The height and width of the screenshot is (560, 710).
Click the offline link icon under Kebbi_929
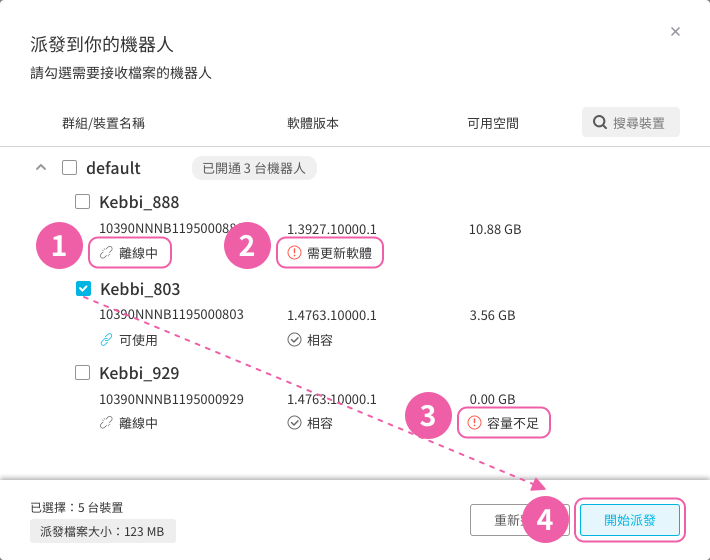[106, 423]
